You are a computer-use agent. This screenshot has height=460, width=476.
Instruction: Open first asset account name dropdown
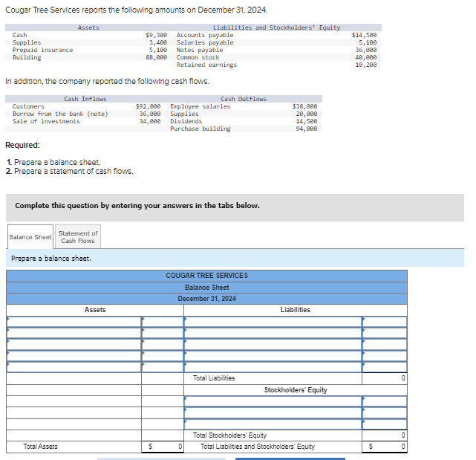tap(74, 322)
